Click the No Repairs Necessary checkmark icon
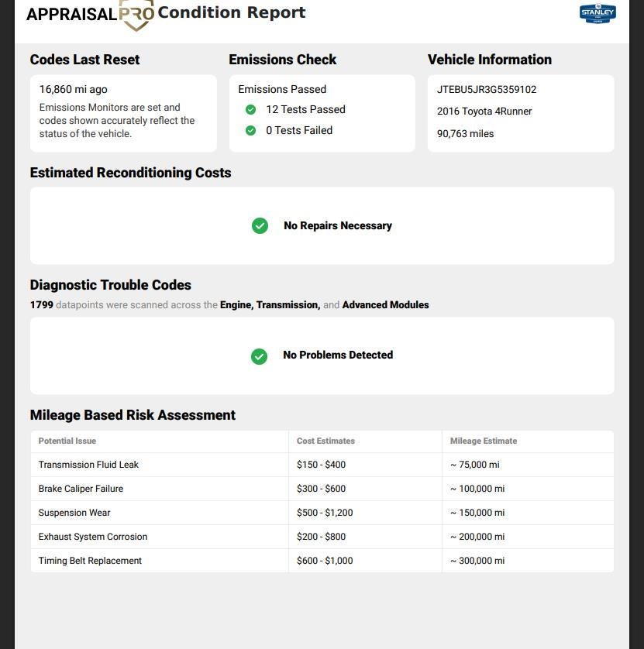Image resolution: width=644 pixels, height=649 pixels. (260, 226)
